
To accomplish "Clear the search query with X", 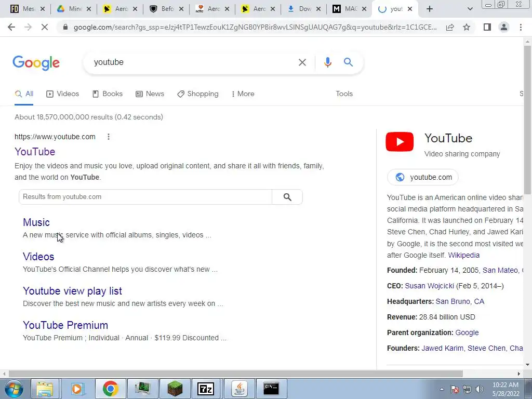I will [302, 62].
